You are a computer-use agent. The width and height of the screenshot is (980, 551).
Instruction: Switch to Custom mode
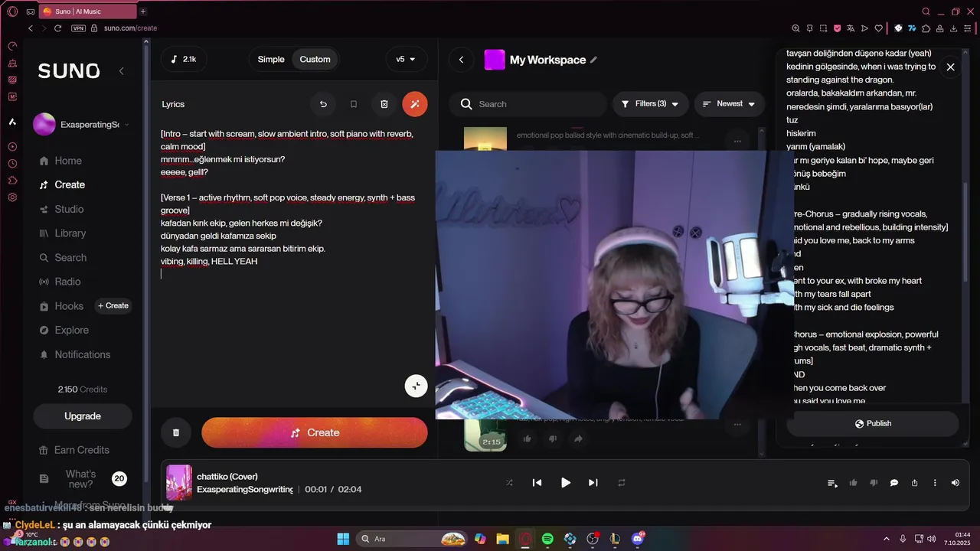315,60
